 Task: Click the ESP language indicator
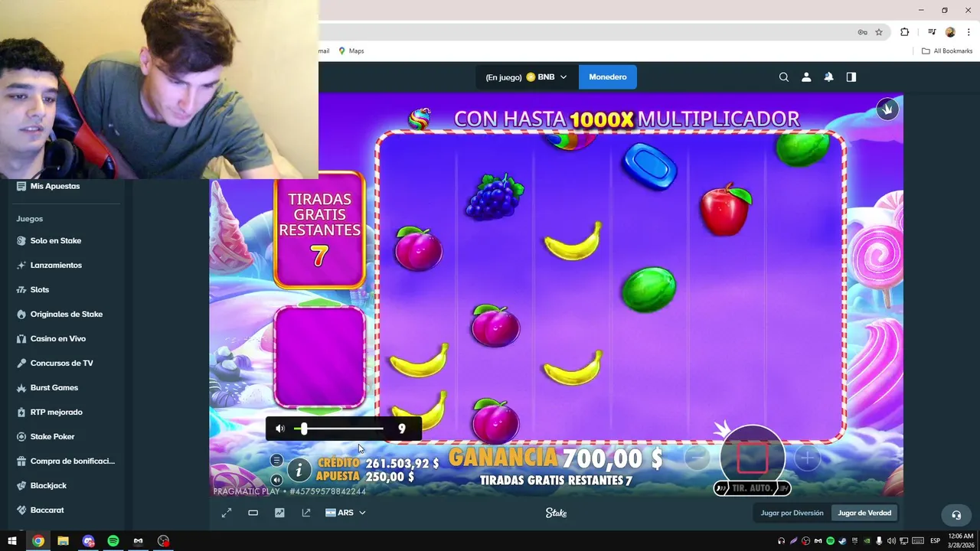click(x=935, y=541)
